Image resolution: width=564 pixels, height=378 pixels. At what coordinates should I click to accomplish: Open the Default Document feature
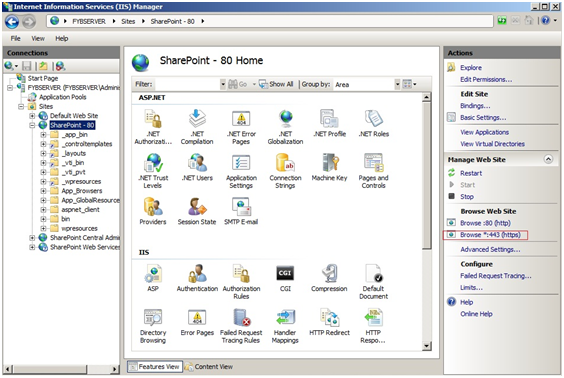[374, 282]
